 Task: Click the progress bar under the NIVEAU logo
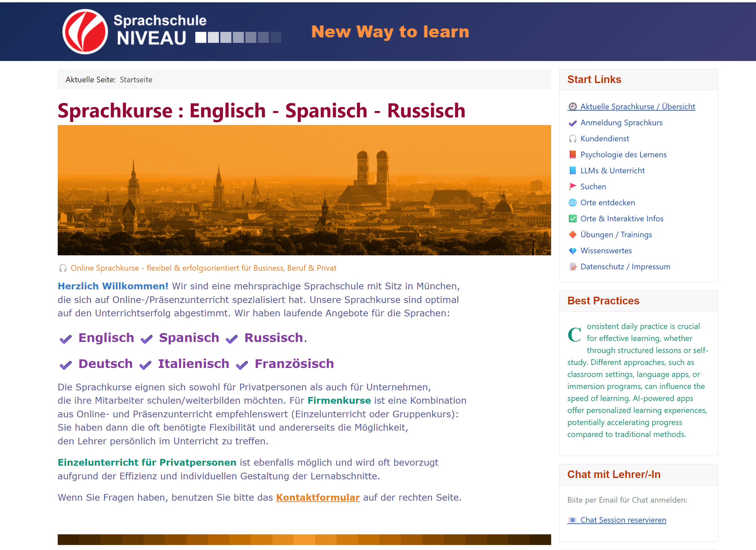click(x=238, y=38)
